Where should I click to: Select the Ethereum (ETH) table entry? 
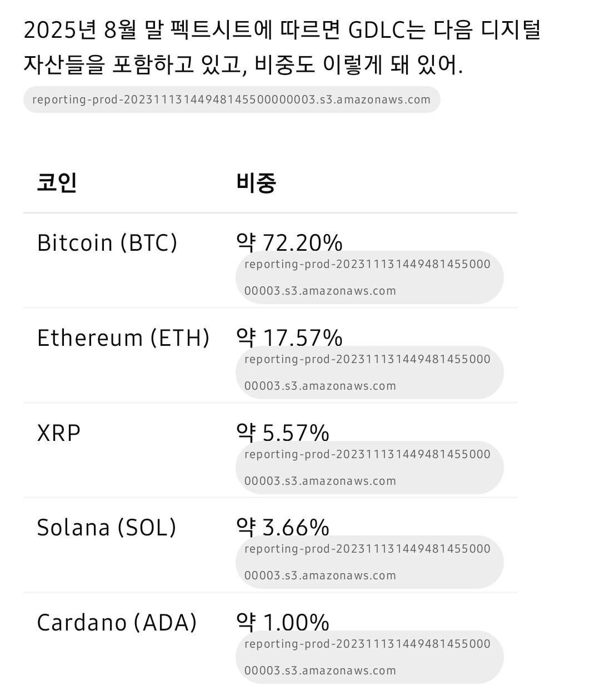point(124,337)
